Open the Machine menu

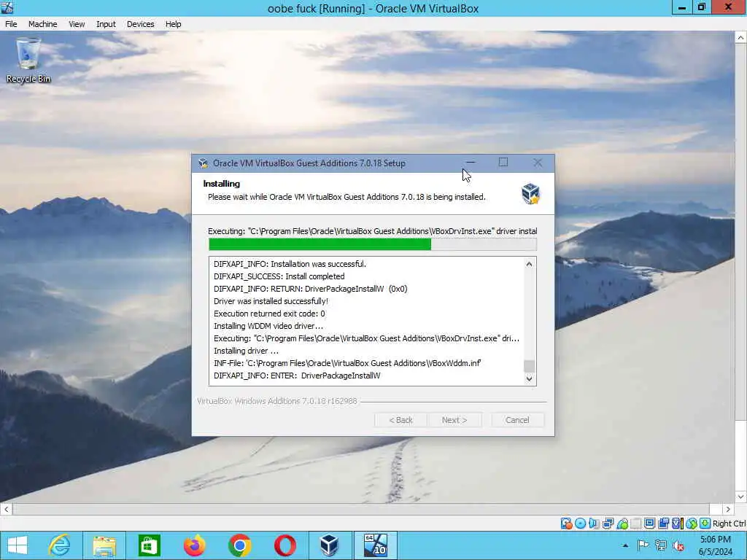[x=42, y=24]
